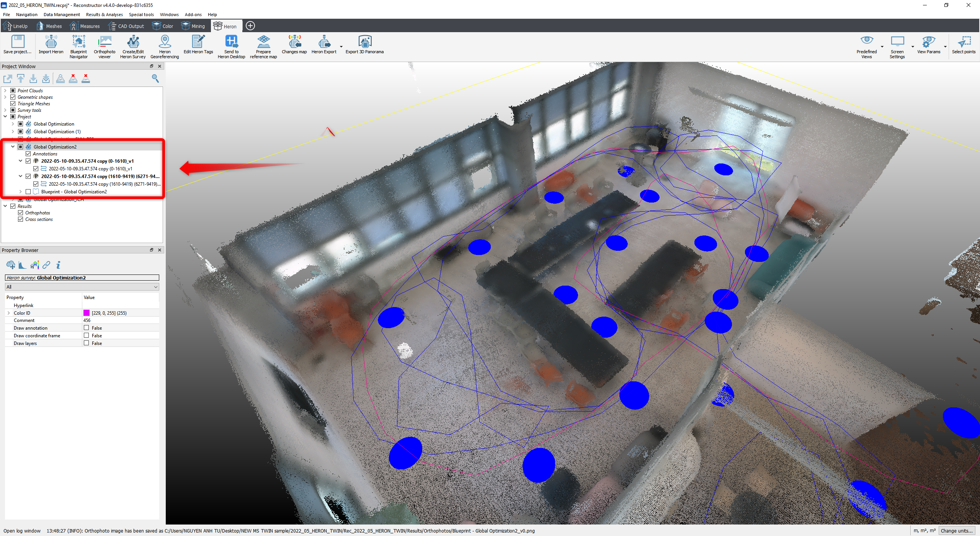This screenshot has height=536, width=980.
Task: Click Open log window link
Action: (22, 531)
